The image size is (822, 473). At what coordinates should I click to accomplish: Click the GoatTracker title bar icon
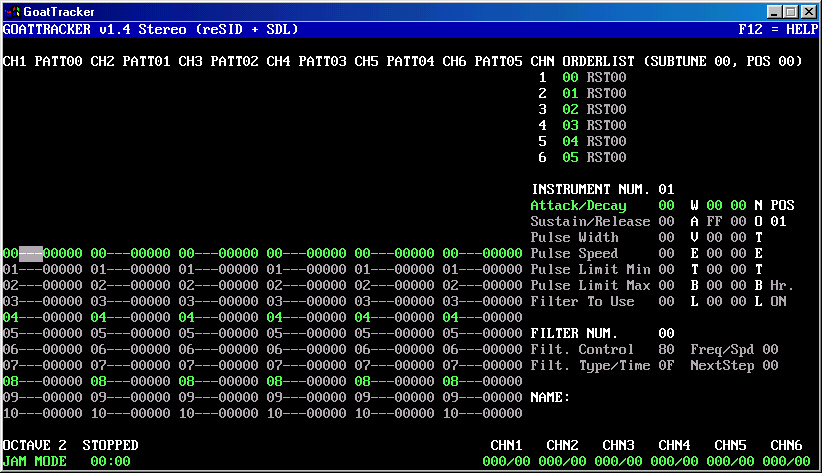coord(12,12)
